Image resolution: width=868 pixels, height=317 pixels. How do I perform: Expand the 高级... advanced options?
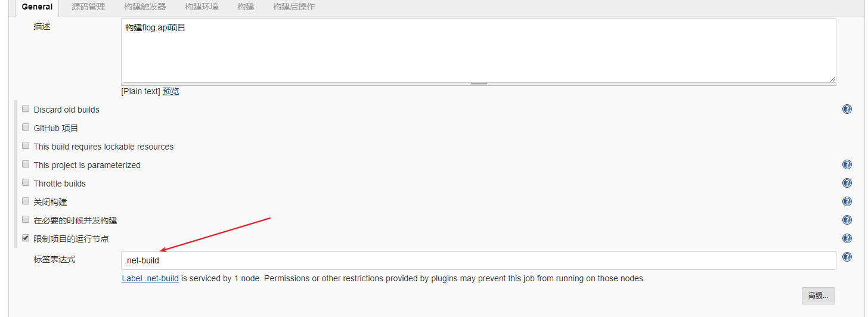pos(819,296)
